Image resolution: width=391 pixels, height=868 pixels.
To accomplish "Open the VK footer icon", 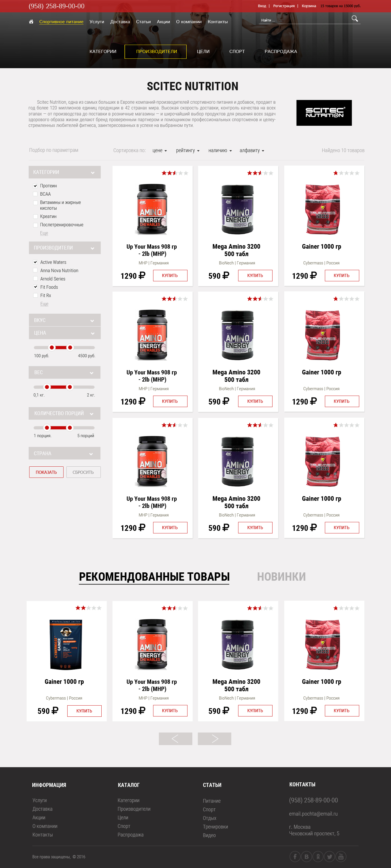I will (307, 856).
